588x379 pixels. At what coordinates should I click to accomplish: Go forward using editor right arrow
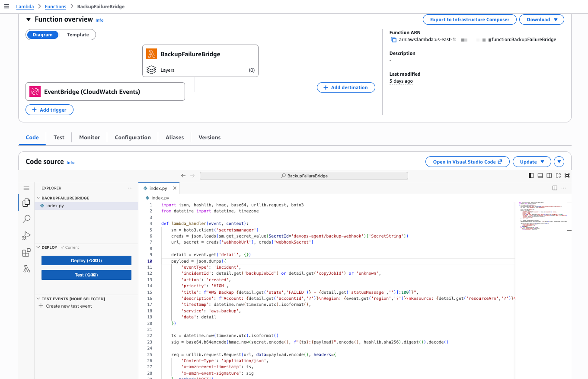coord(193,176)
